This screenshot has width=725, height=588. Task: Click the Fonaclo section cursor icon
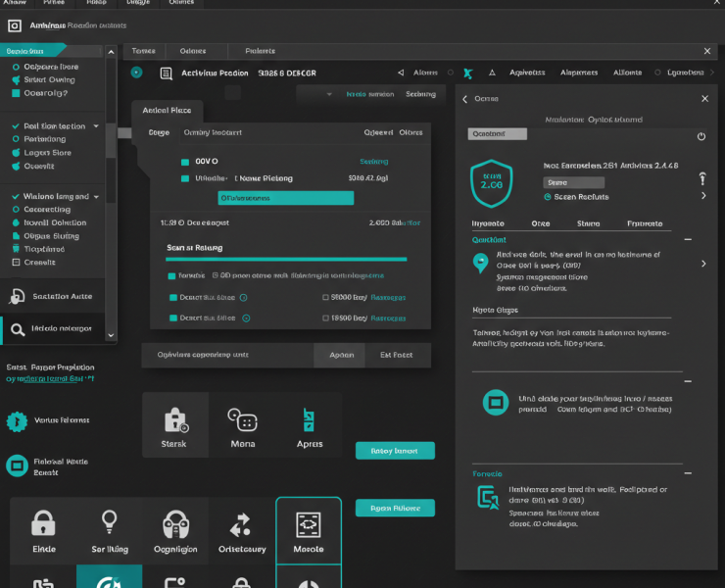[x=488, y=497]
